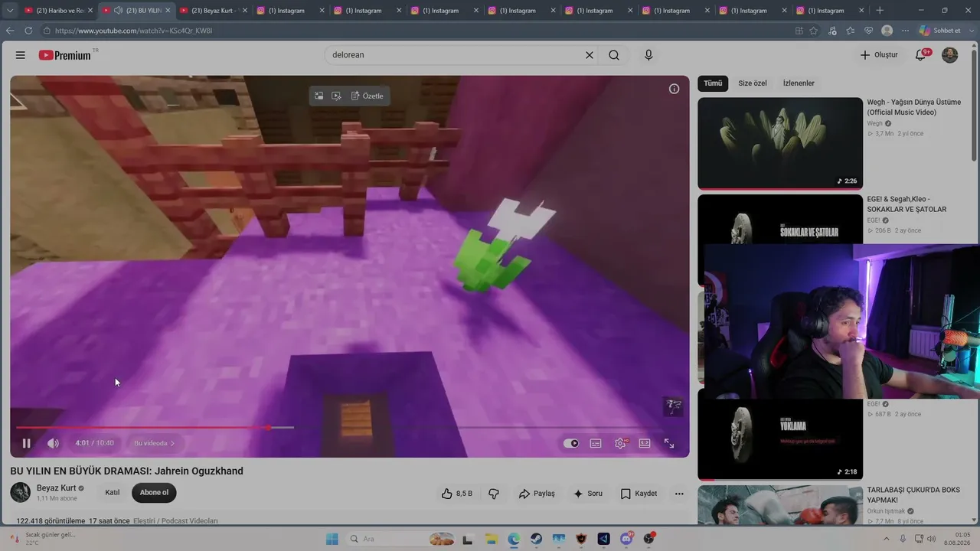Viewport: 980px width, 551px height.
Task: Show hidden system tray icons
Action: [887, 539]
